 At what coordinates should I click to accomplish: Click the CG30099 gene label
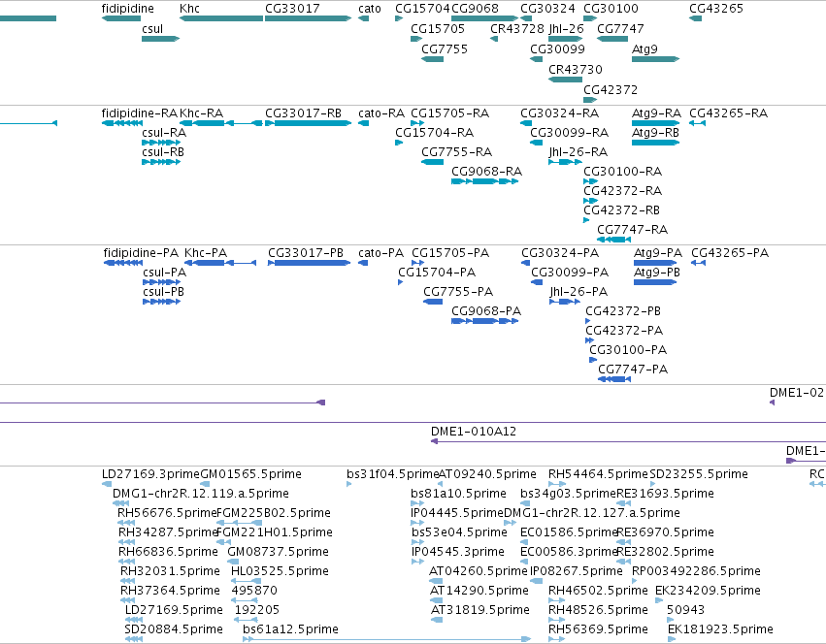557,48
